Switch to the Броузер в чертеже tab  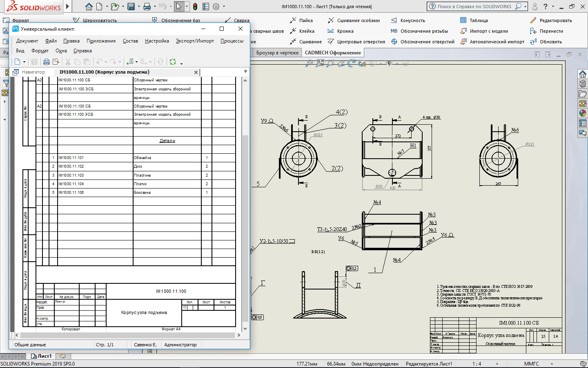[277, 53]
